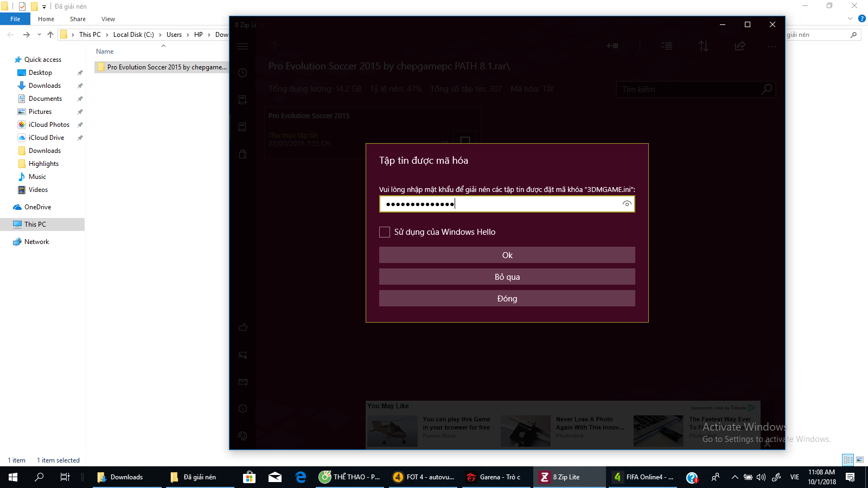Show hidden system tray icons chevron
The image size is (868, 488).
(x=735, y=477)
